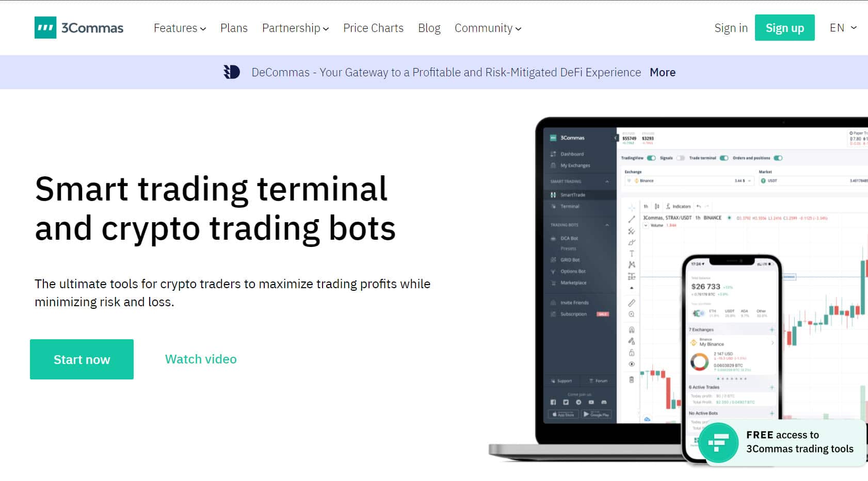Toggle the Signals switch
The height and width of the screenshot is (481, 868).
681,158
